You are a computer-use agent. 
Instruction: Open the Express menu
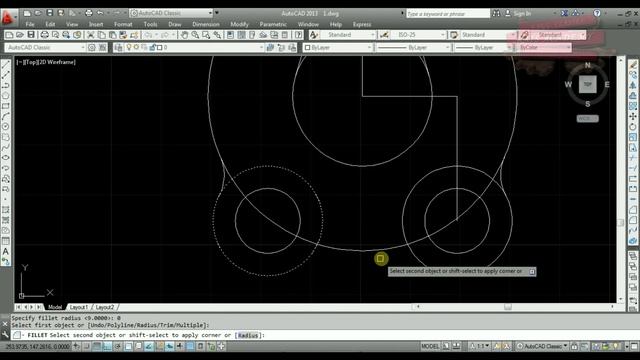click(x=362, y=24)
